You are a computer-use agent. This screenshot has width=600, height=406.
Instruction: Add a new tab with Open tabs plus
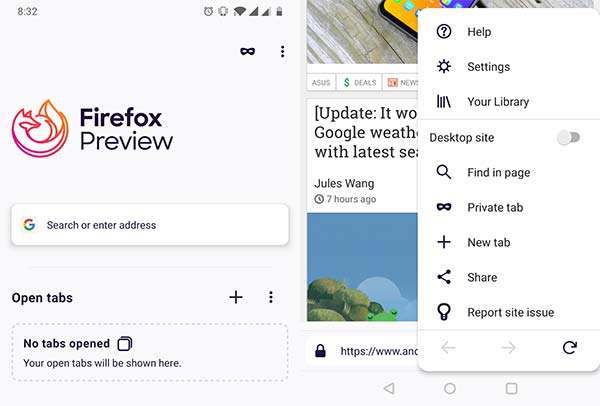(x=236, y=297)
